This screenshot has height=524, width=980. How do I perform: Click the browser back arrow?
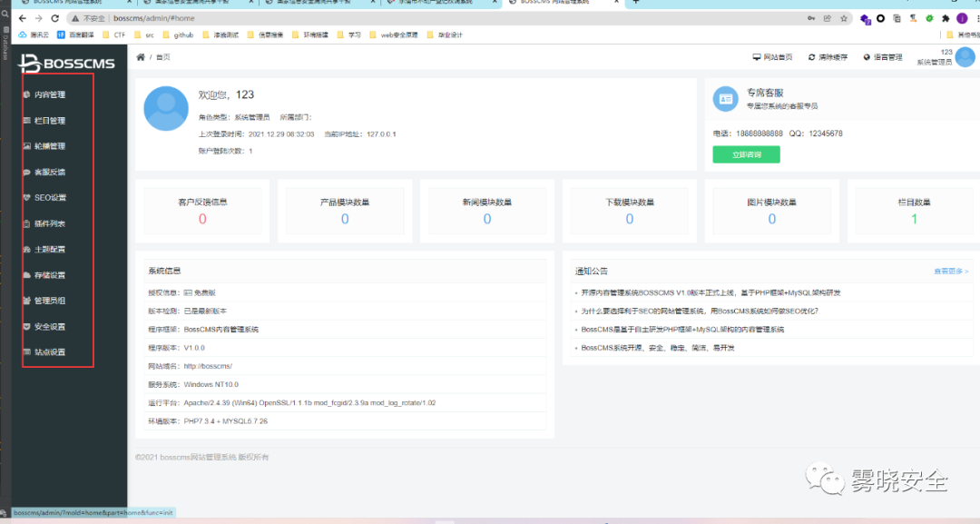tap(23, 19)
